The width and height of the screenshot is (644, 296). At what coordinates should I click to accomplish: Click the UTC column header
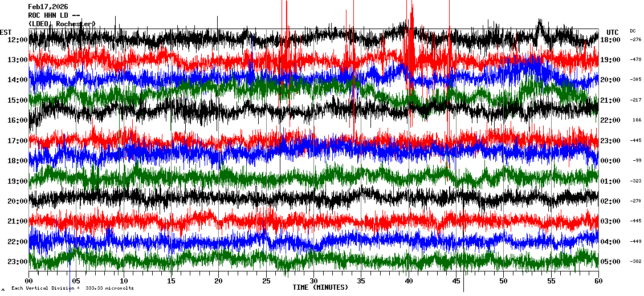(612, 32)
